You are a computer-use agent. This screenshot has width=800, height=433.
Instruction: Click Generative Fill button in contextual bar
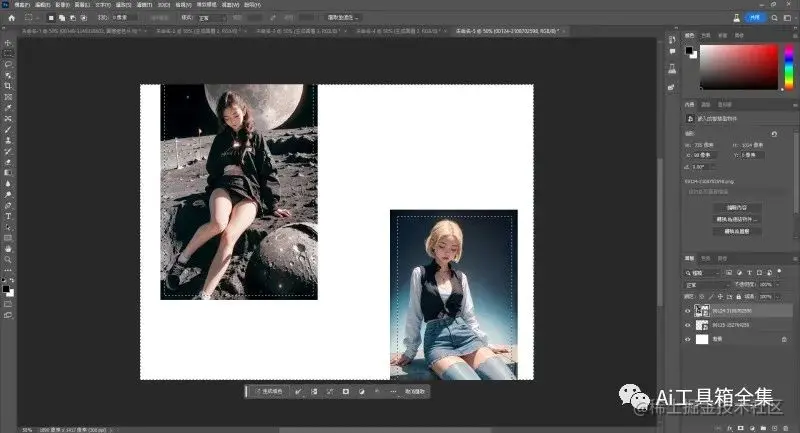(x=269, y=391)
